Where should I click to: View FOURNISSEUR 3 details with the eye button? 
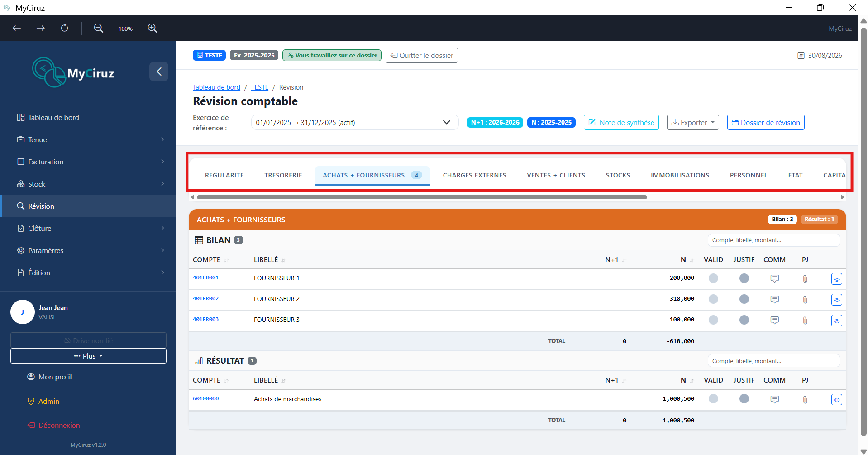tap(836, 321)
